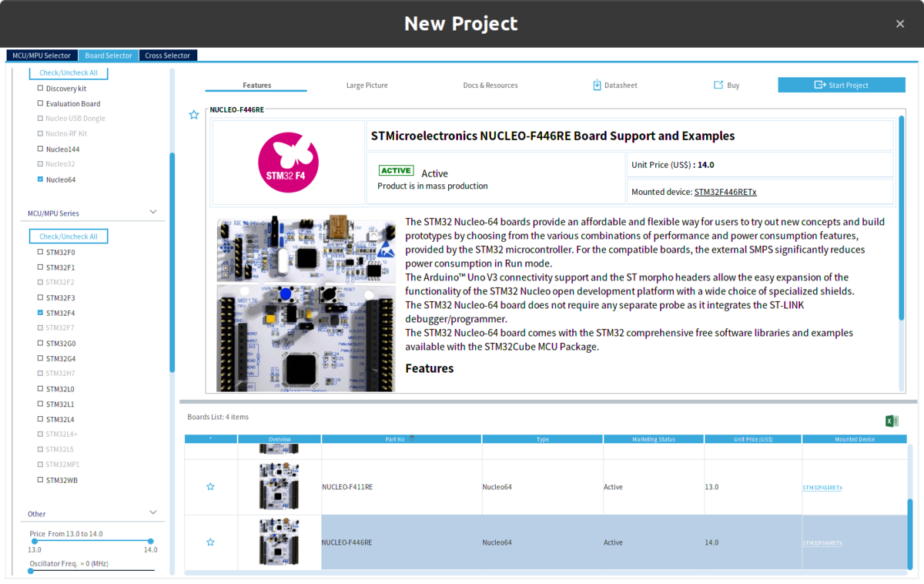Click the Datasheet download icon

[597, 85]
